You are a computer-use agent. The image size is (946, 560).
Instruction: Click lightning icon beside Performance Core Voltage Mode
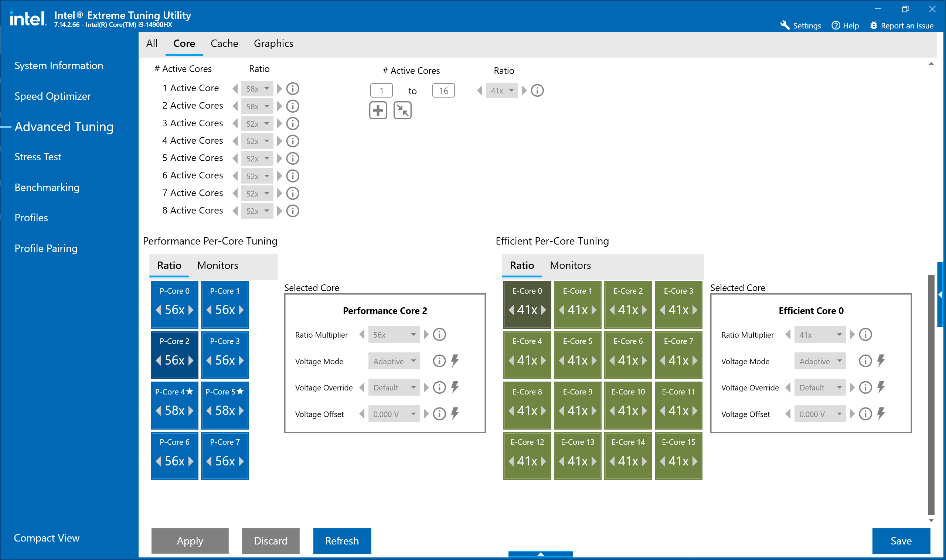click(455, 361)
